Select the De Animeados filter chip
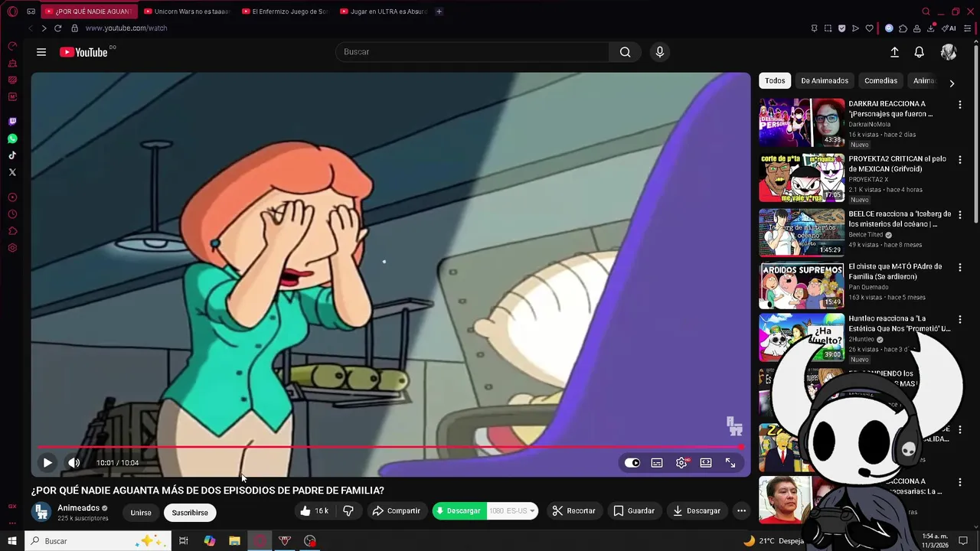Viewport: 980px width, 551px height. point(825,81)
